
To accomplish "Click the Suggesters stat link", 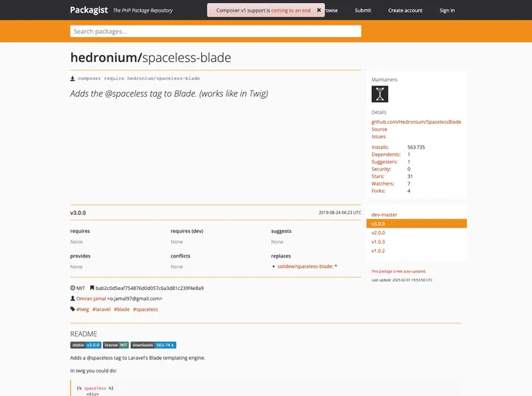I will 384,162.
